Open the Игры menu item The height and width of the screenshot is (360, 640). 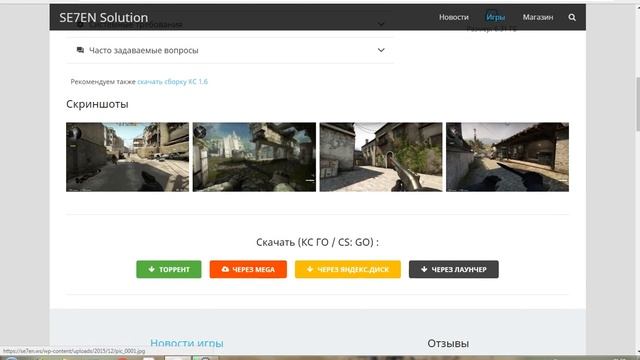(x=496, y=17)
